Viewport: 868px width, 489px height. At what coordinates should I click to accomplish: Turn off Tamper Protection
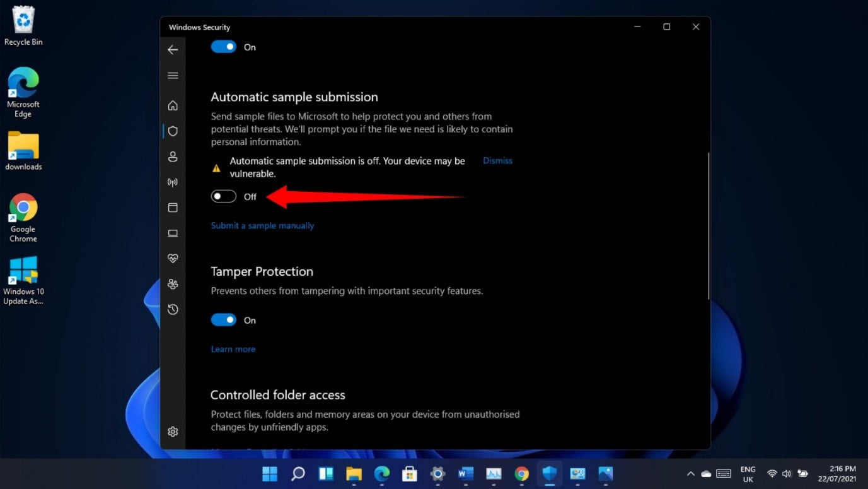click(223, 320)
